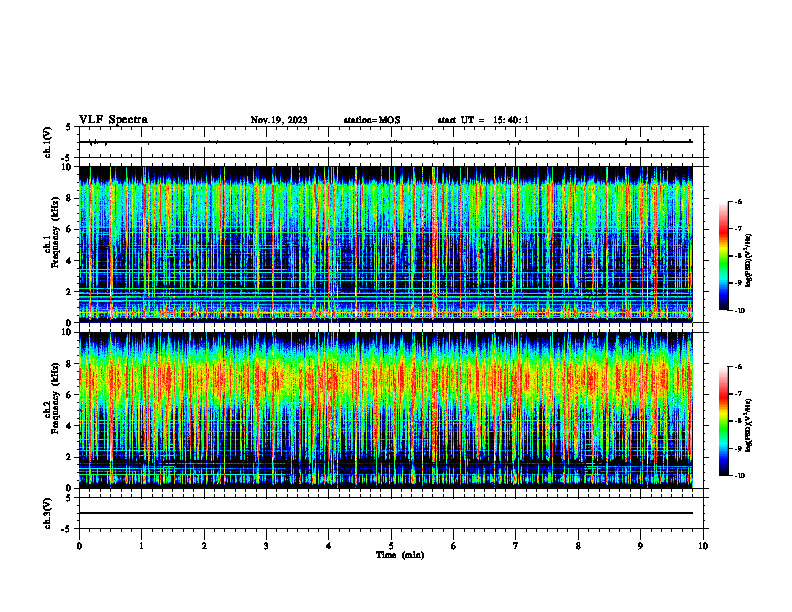Click the ch.1 frequency axis "8" tick label
This screenshot has width=792, height=612.
[x=70, y=198]
